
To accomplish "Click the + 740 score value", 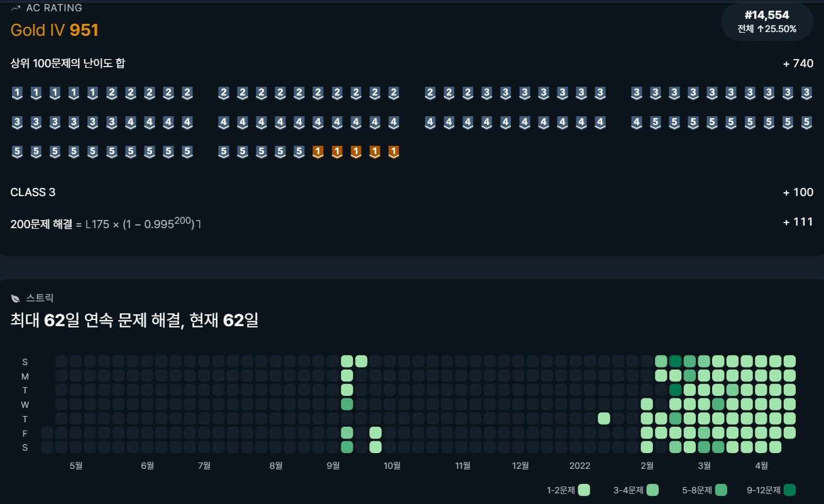I will click(798, 63).
